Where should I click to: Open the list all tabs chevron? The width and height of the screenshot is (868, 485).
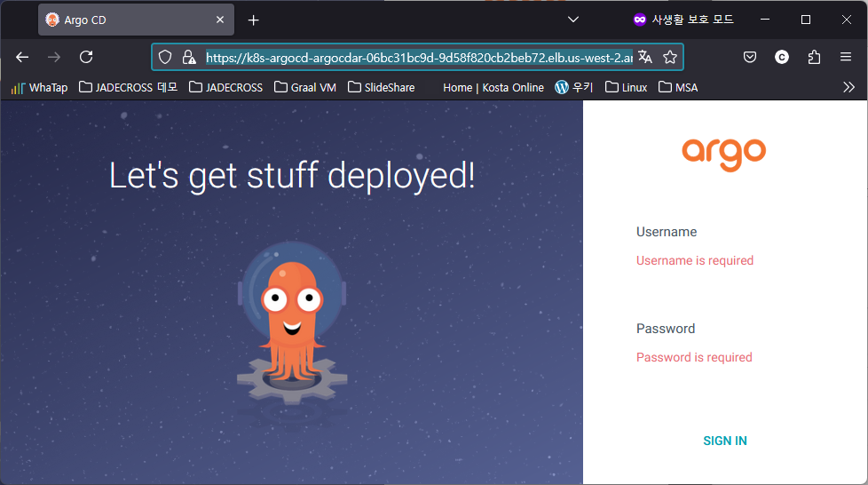573,20
